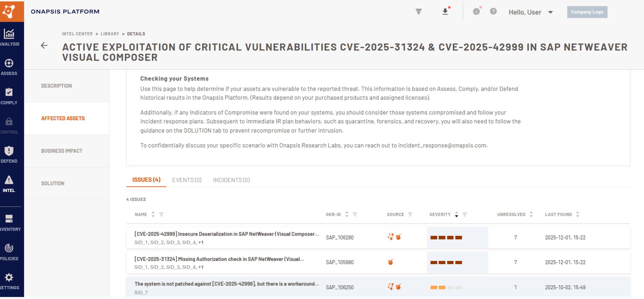Open the Analysis section in sidebar
Image resolution: width=644 pixels, height=299 pixels.
click(x=10, y=37)
